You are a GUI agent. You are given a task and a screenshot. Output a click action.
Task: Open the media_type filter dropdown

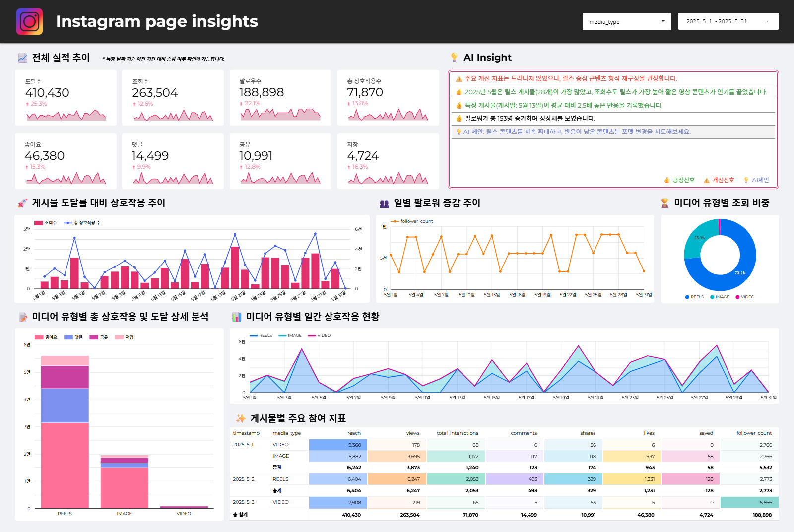[626, 22]
